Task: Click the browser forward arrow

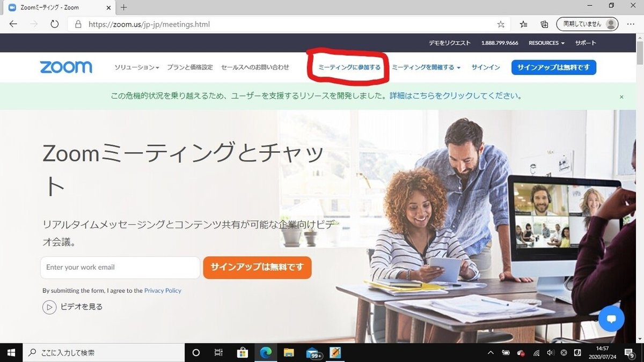Action: point(34,24)
